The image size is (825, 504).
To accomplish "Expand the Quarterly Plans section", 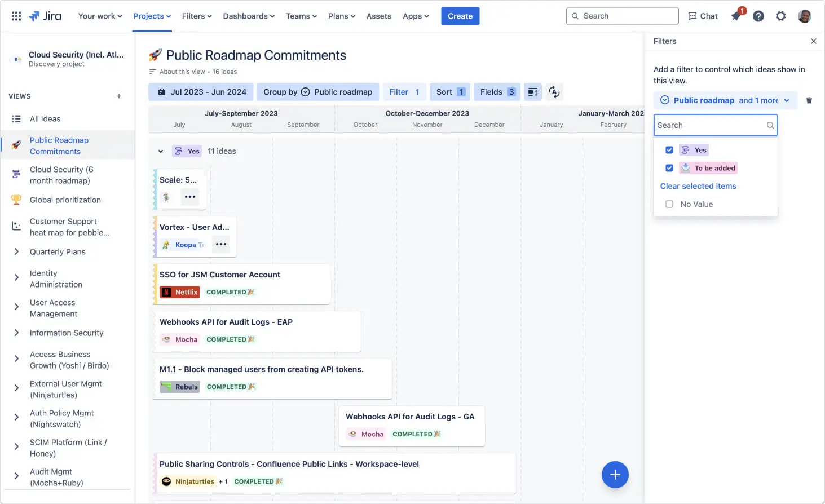I will tap(16, 252).
